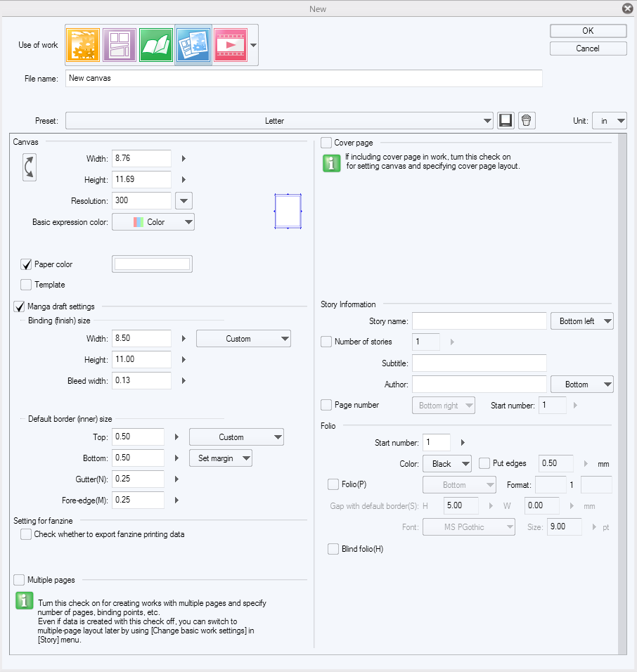Click the Author input field

click(480, 385)
